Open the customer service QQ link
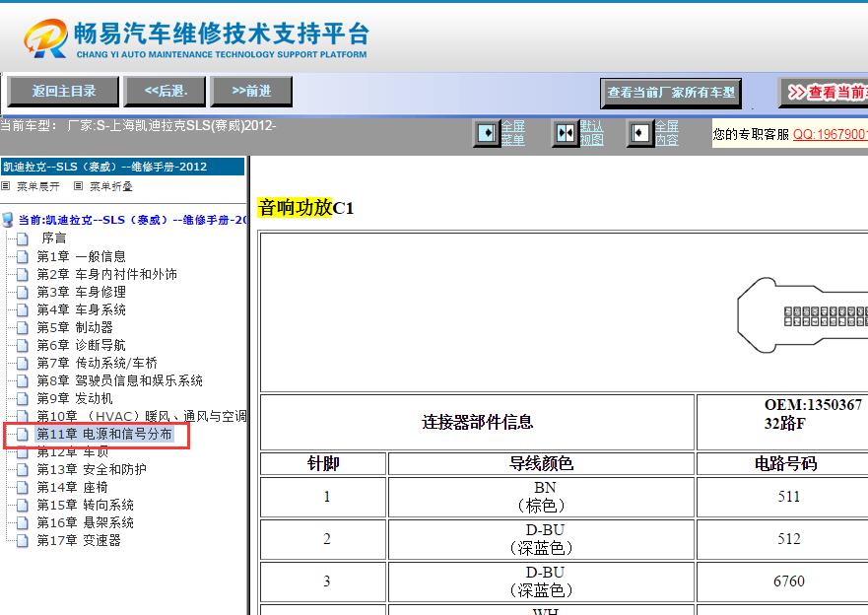 coord(834,134)
